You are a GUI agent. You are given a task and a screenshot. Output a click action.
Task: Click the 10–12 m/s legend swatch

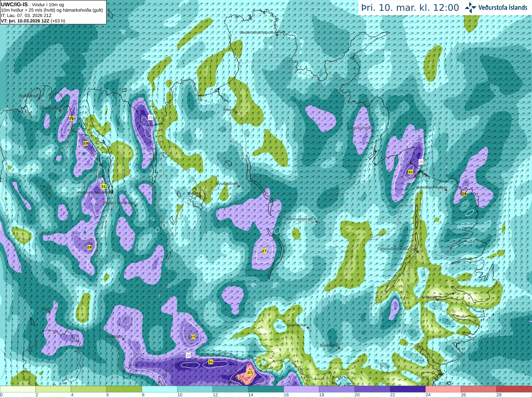pyautogui.click(x=195, y=389)
